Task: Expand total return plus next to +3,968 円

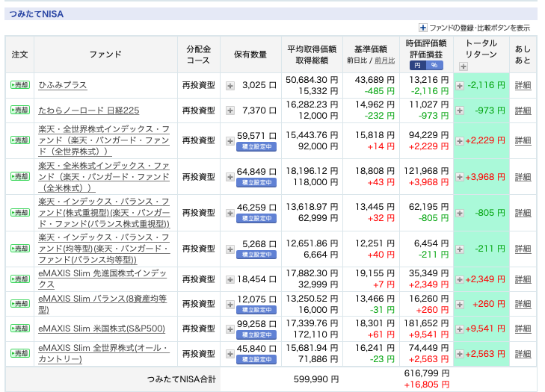Action: (x=460, y=177)
